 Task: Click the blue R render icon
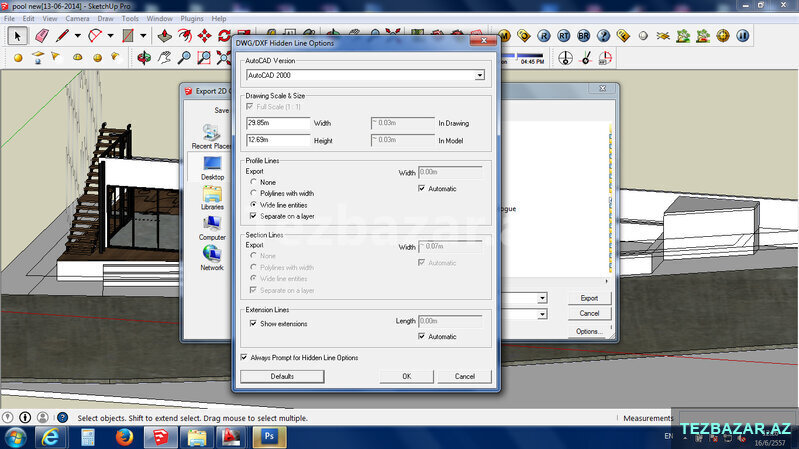(x=544, y=36)
